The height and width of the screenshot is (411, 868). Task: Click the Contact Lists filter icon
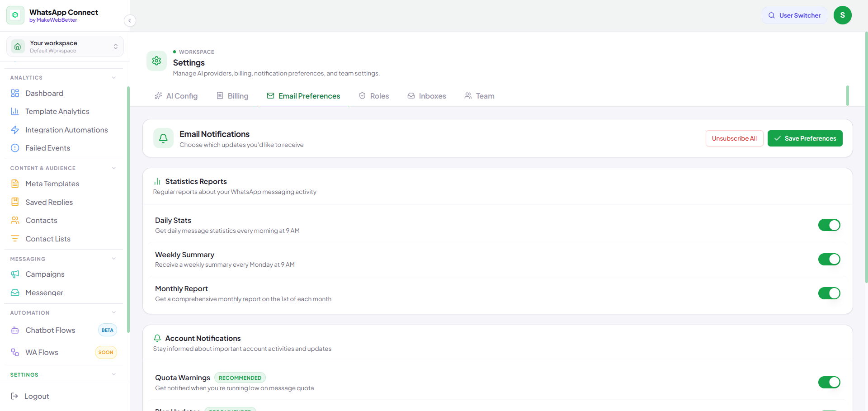coord(15,238)
